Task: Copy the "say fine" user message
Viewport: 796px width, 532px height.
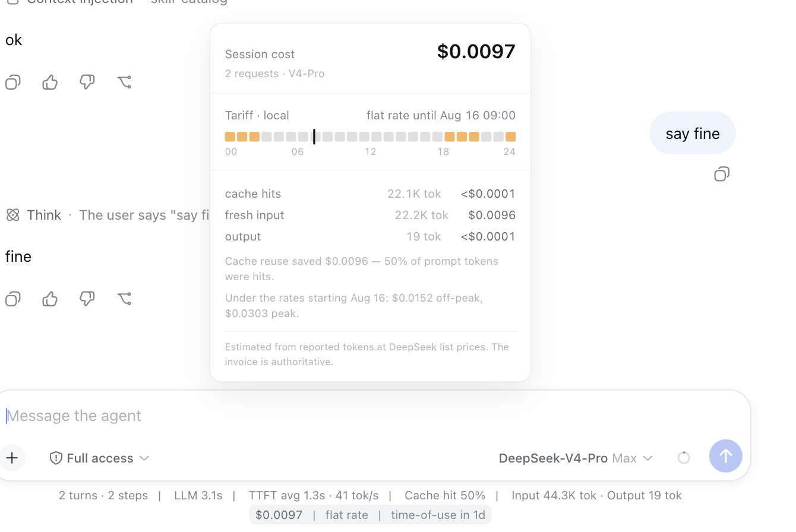Action: [x=722, y=174]
